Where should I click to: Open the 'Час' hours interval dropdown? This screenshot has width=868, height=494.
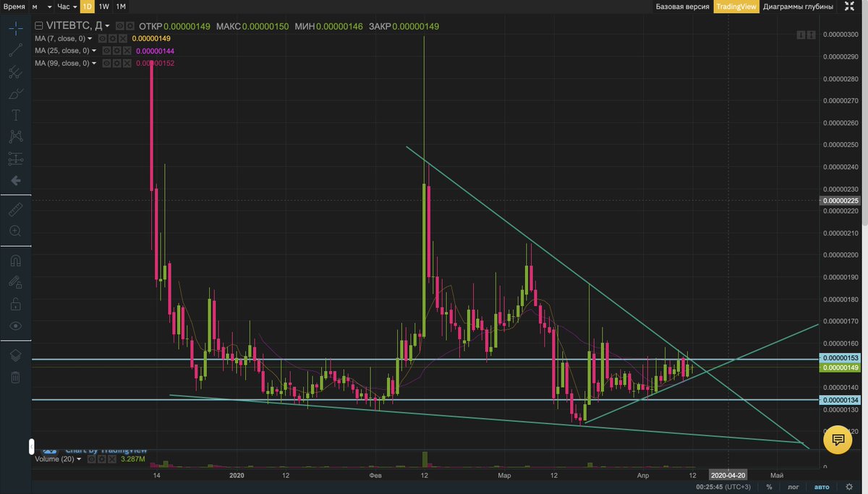click(67, 7)
